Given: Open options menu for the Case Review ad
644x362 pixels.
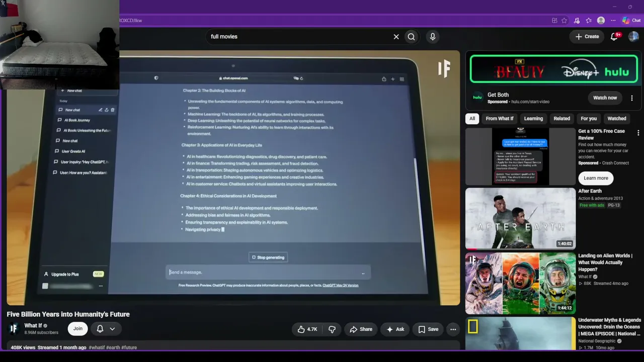Looking at the screenshot, I should point(638,133).
